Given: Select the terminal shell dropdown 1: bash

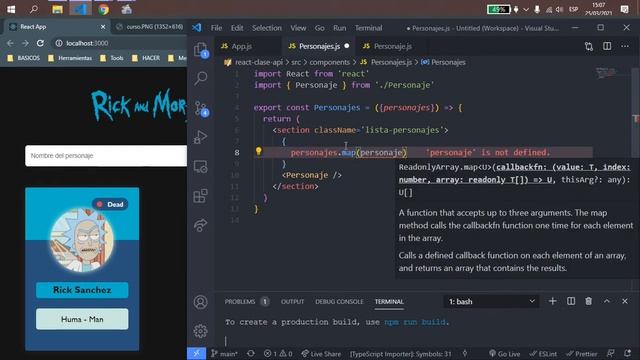Looking at the screenshot, I should pyautogui.click(x=491, y=301).
